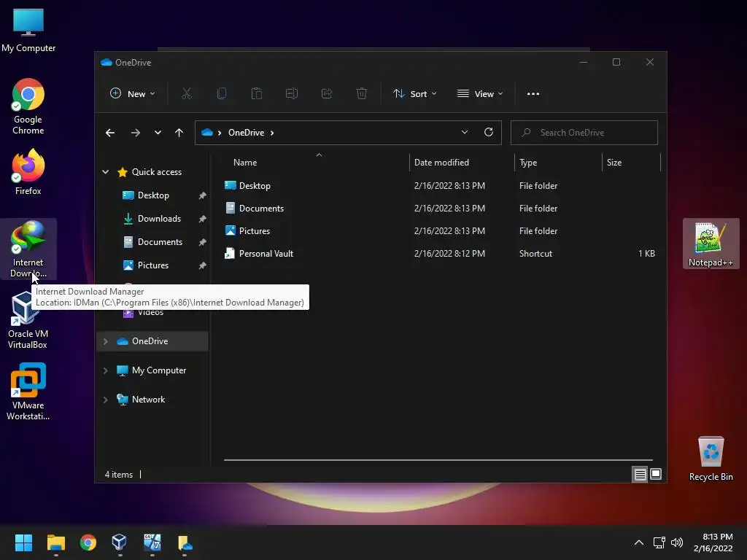The height and width of the screenshot is (560, 747).
Task: Click the Cut scissors icon in toolbar
Action: point(186,94)
